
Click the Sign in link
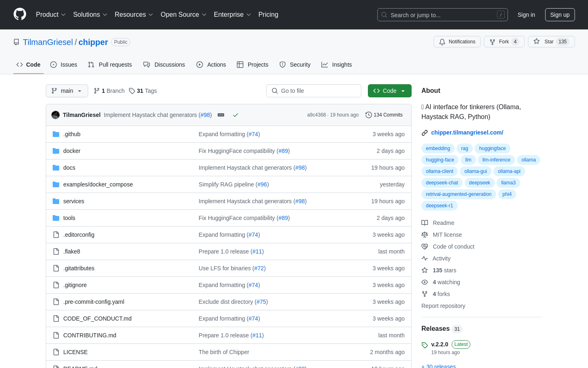point(526,15)
